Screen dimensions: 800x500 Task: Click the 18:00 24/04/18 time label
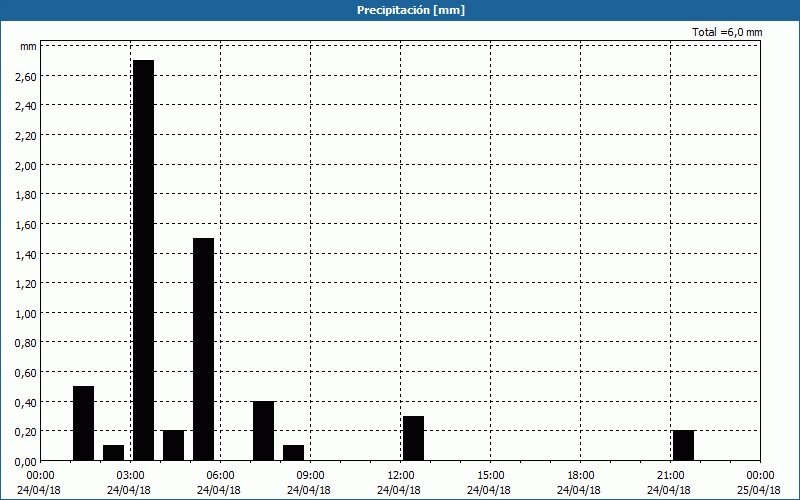pyautogui.click(x=579, y=483)
